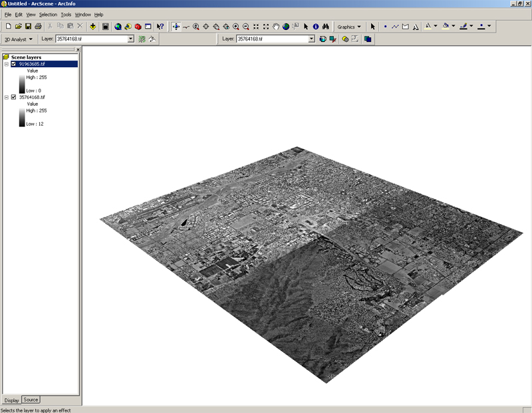This screenshot has width=532, height=413.
Task: Collapse the 91963685.tif layer legend
Action: click(6, 64)
